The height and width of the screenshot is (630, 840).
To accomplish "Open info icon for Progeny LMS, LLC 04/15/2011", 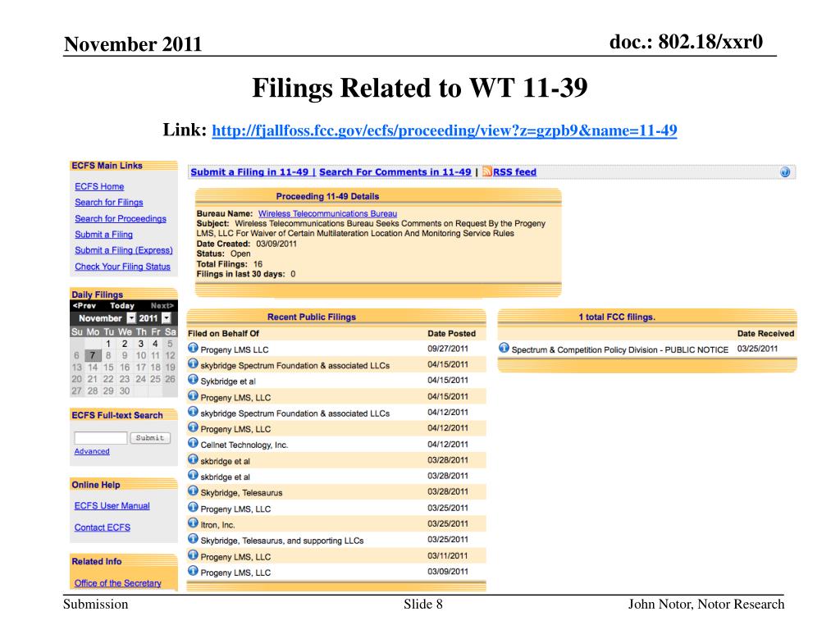I will tap(193, 396).
